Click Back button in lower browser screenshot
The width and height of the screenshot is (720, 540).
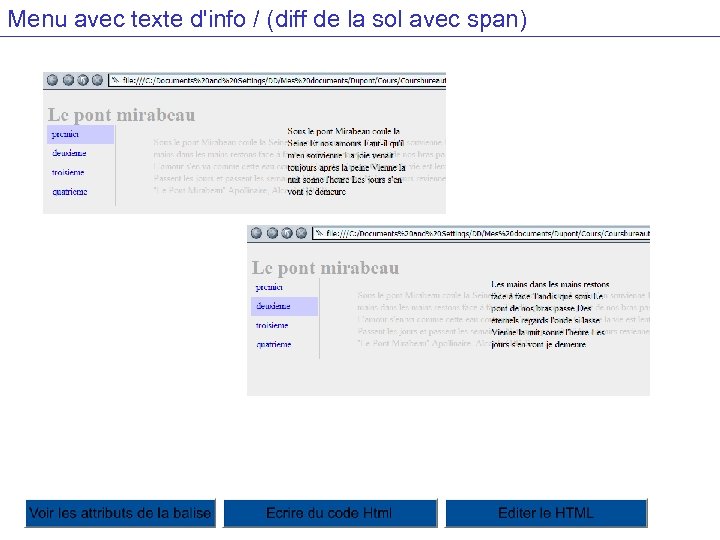[256, 233]
